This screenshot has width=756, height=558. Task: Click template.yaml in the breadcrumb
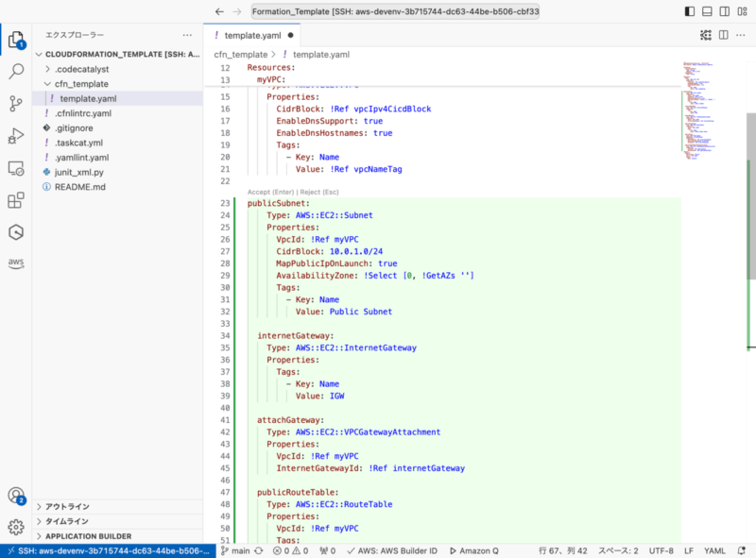321,55
